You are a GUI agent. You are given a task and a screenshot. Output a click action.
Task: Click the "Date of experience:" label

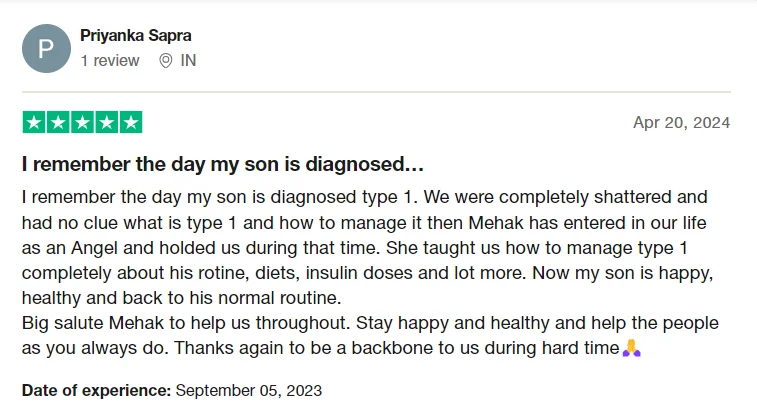point(96,390)
